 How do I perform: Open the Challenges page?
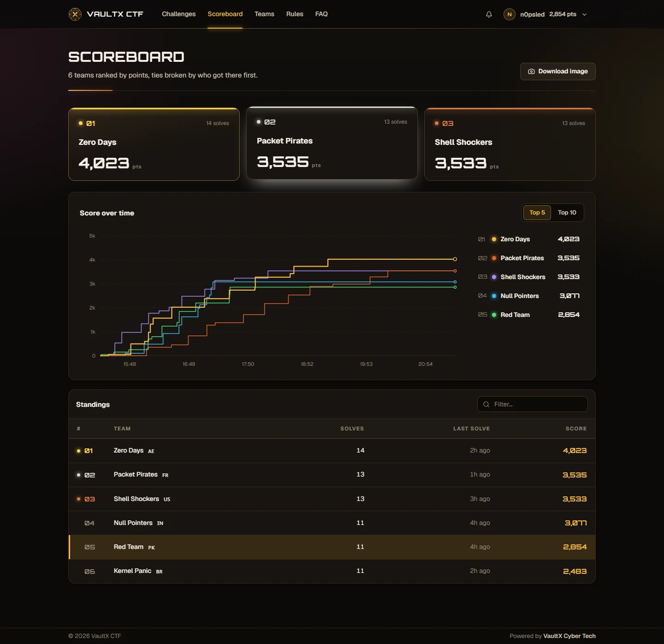(x=178, y=14)
